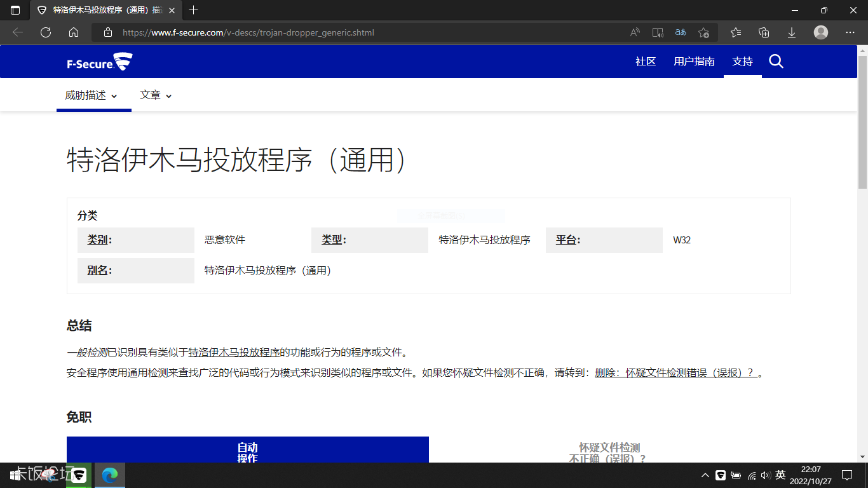Enter Immersive Reader mode
This screenshot has width=868, height=488.
658,32
